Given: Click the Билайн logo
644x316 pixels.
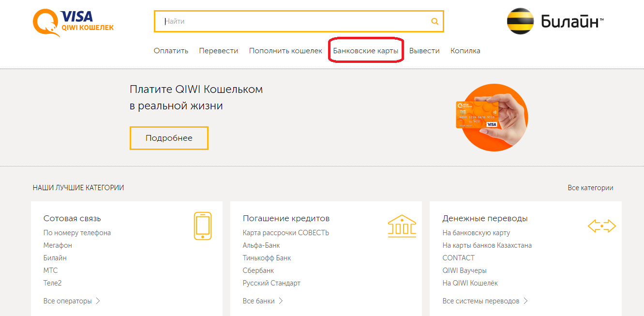Looking at the screenshot, I should point(555,21).
